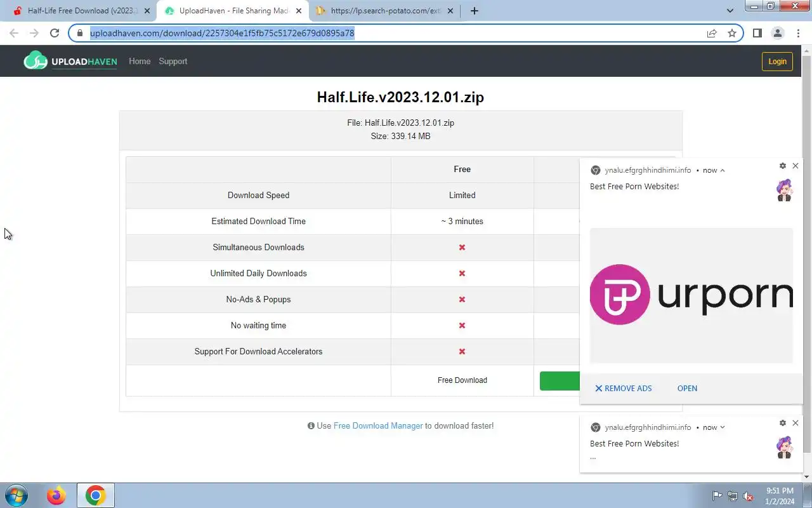
Task: Go back with browser back arrow
Action: point(14,33)
